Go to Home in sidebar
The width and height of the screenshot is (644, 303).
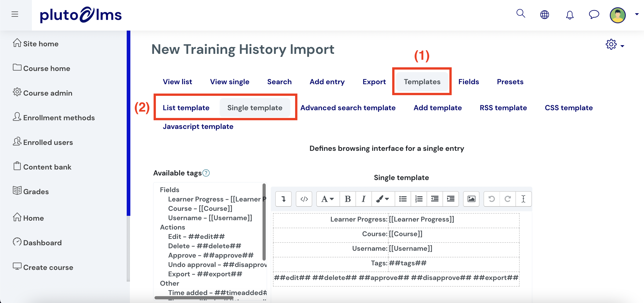click(x=28, y=218)
